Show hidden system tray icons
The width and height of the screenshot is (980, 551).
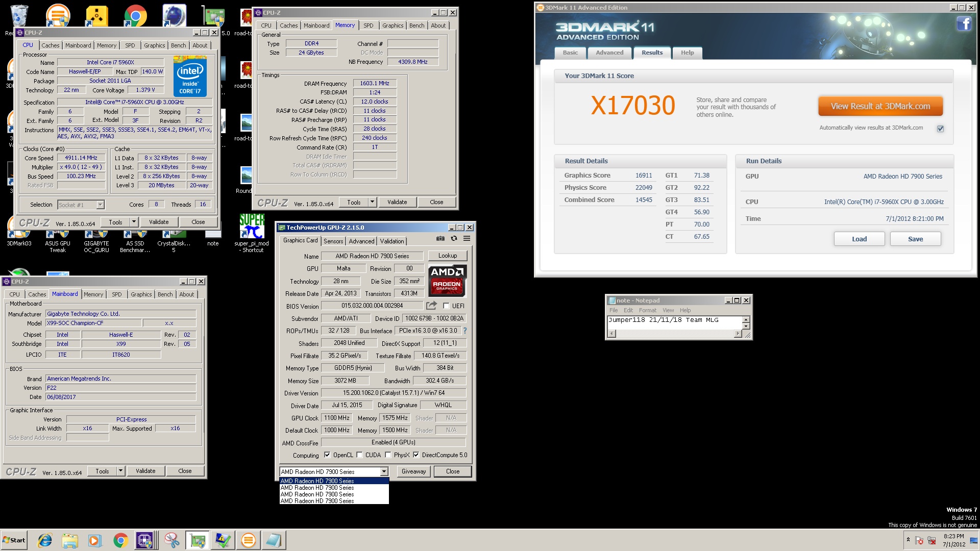click(x=908, y=540)
